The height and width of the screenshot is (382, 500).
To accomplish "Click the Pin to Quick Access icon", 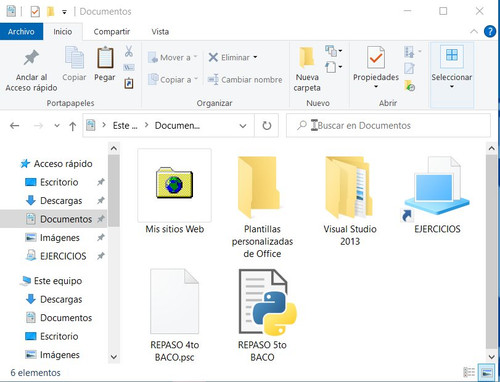I will pos(31,57).
